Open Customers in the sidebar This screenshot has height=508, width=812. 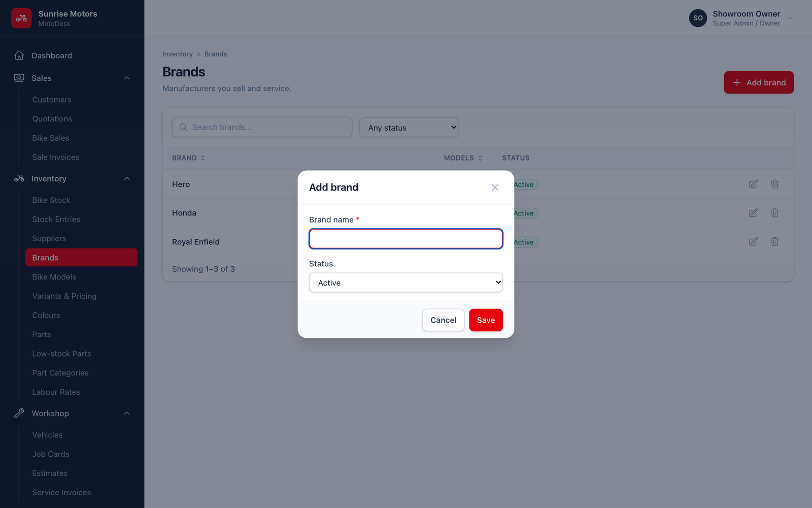(52, 100)
